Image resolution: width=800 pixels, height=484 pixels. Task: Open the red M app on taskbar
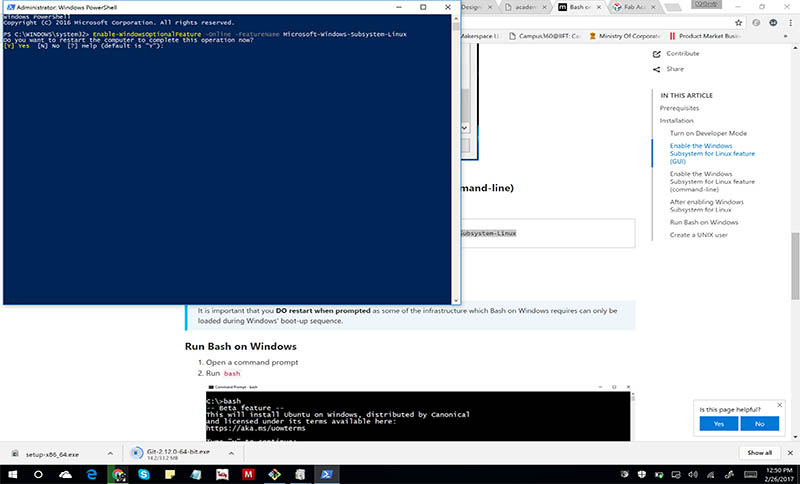pos(248,474)
